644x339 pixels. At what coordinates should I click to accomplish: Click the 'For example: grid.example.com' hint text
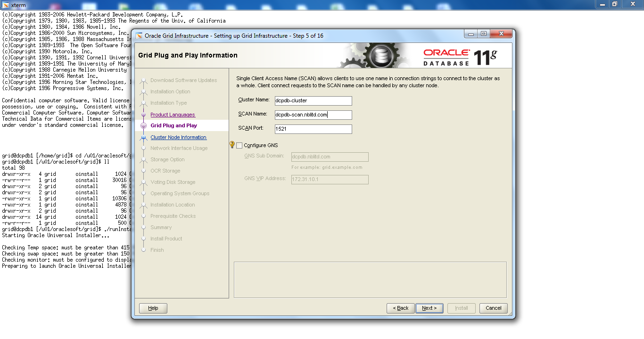tap(327, 167)
